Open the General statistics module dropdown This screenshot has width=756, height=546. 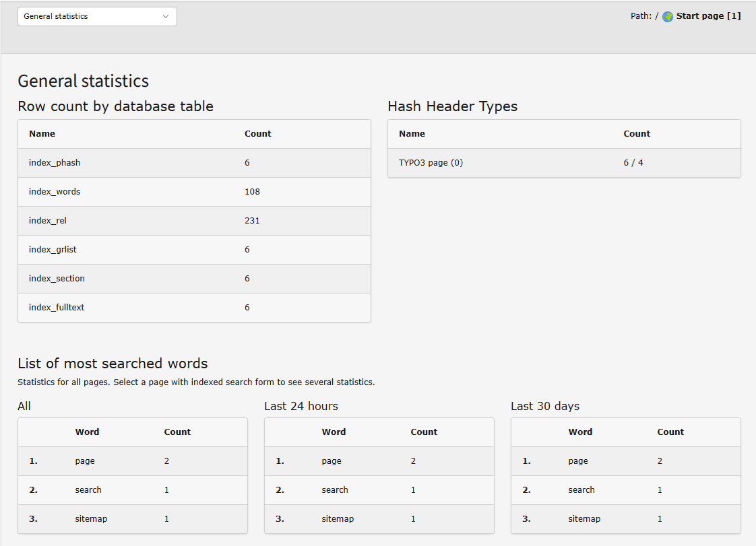pos(96,16)
